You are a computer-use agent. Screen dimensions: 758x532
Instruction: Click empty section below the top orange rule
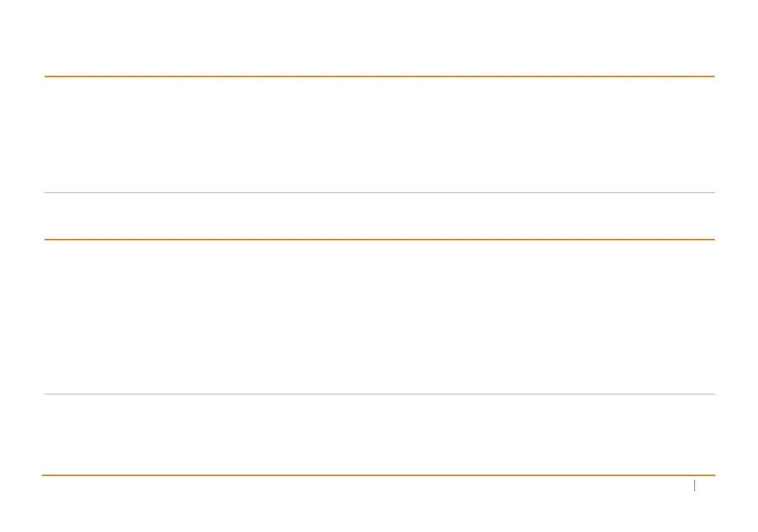click(x=379, y=134)
